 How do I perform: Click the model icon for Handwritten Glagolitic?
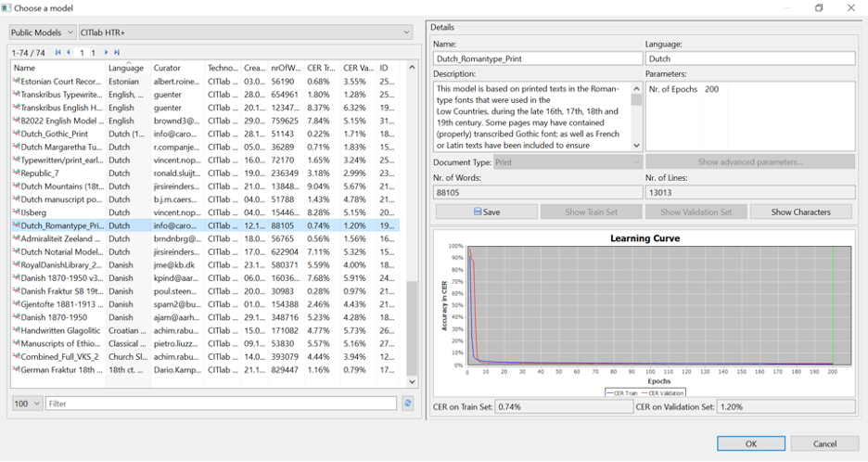tap(16, 330)
